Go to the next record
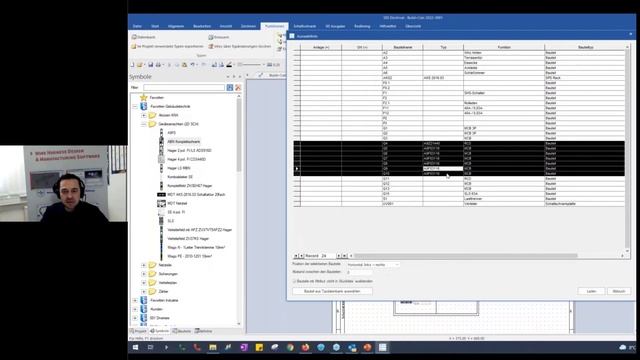Image resolution: width=640 pixels, height=360 pixels. point(338,256)
